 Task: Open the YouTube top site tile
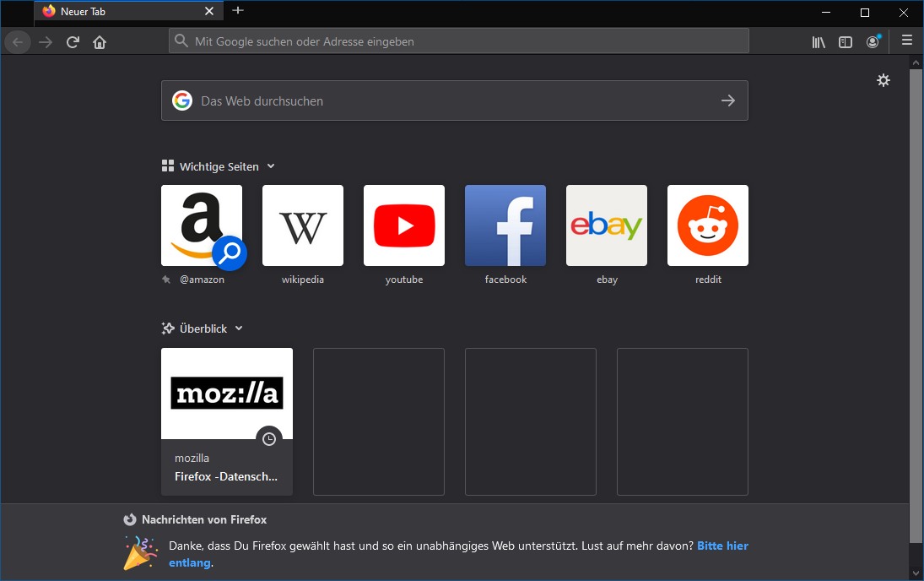click(x=404, y=225)
